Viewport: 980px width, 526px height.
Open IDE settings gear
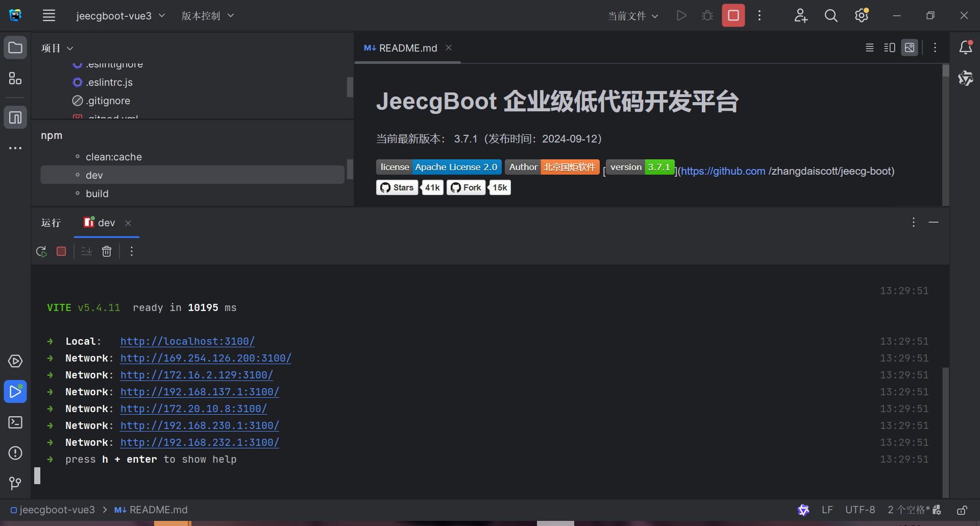click(862, 15)
